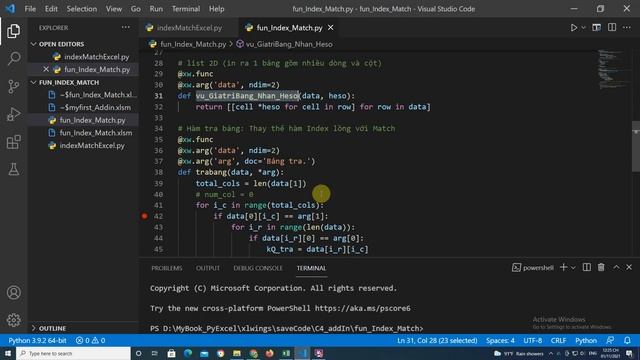640x360 pixels.
Task: Kill terminal with trash icon
Action: pyautogui.click(x=601, y=267)
